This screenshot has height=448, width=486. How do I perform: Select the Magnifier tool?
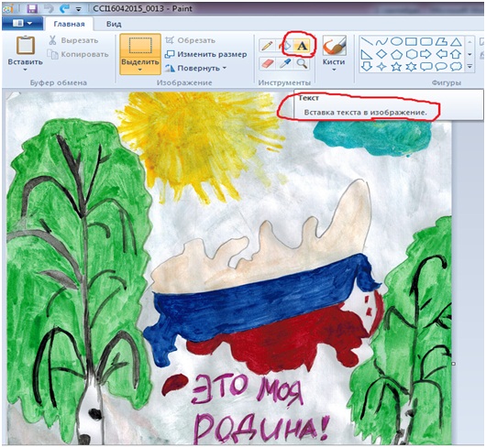tap(302, 63)
